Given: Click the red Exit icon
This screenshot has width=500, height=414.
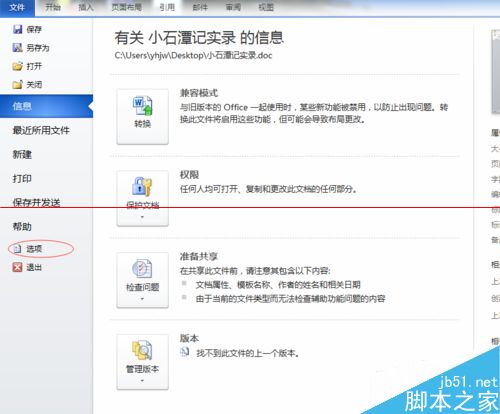Looking at the screenshot, I should 17,267.
